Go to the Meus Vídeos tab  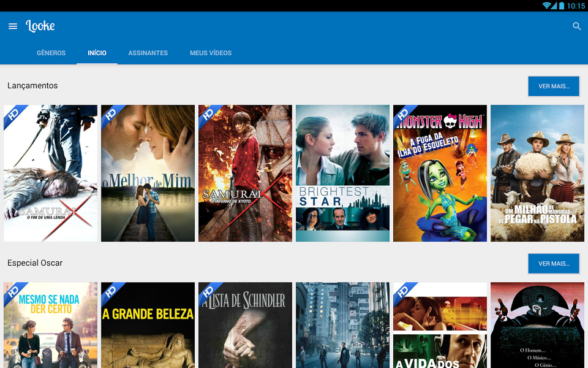point(210,53)
